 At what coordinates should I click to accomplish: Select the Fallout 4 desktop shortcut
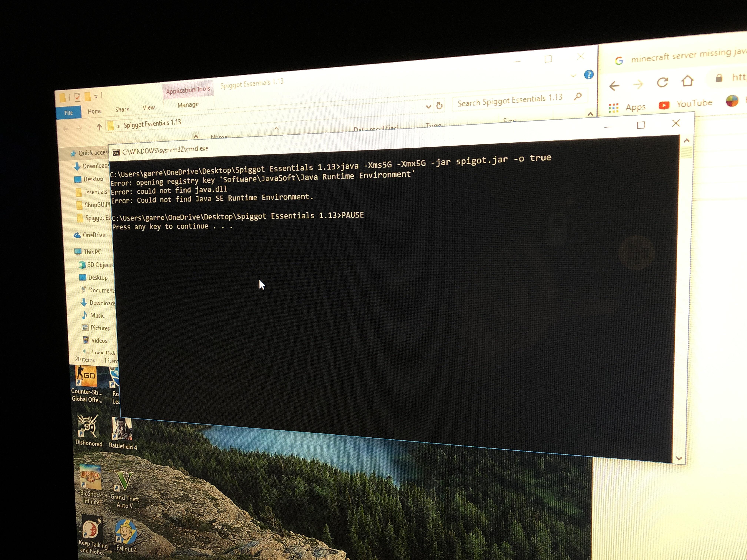(x=126, y=536)
